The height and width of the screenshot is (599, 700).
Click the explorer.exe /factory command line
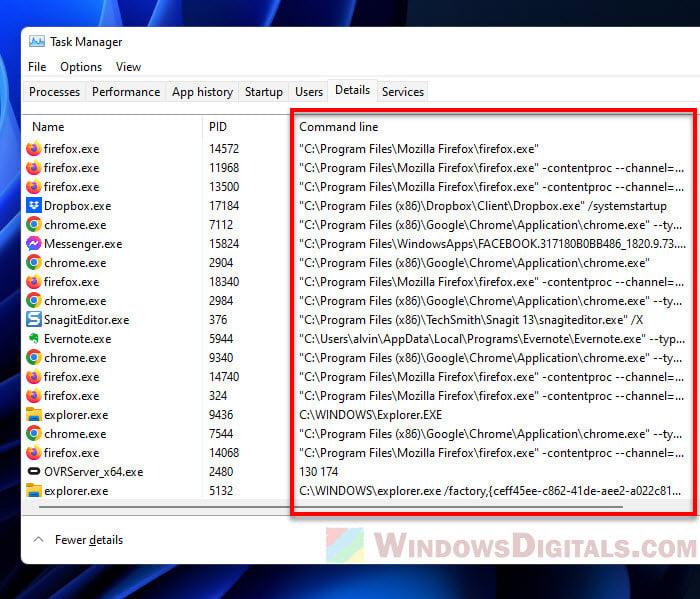490,491
